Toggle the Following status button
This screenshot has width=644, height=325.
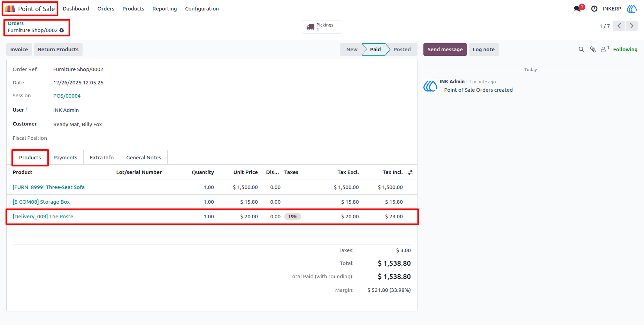tap(625, 50)
